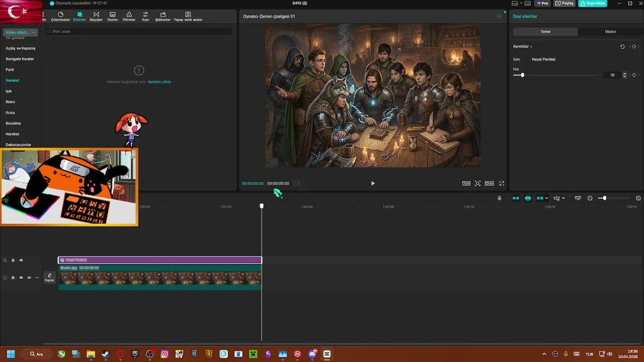The image size is (644, 362).
Task: Select the Efektler tab in top toolbar
Action: pos(79,17)
